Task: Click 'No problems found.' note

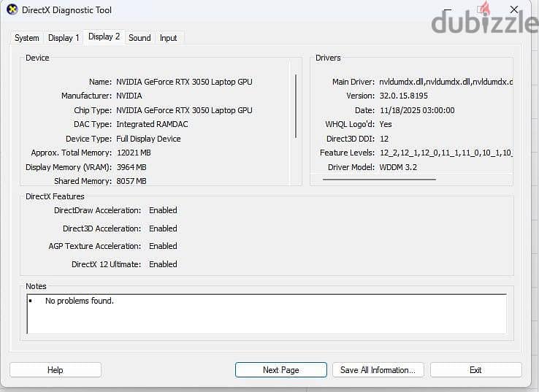Action: coord(80,301)
